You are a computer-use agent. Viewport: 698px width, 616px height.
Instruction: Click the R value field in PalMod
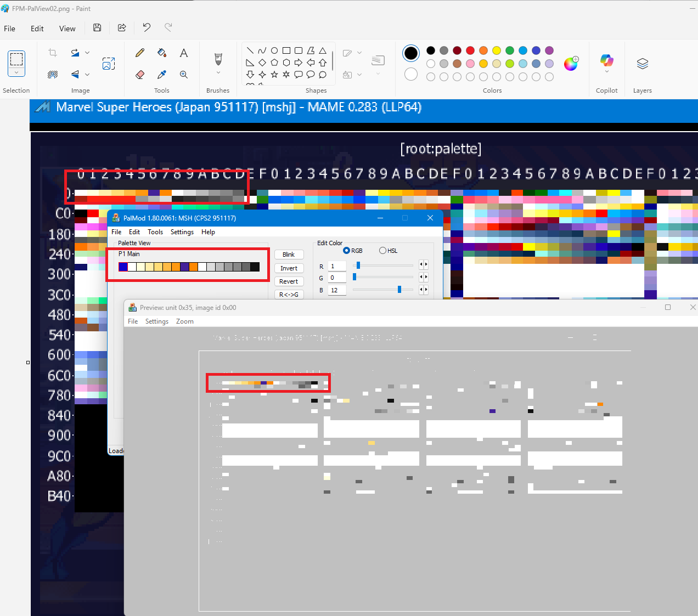tap(337, 266)
